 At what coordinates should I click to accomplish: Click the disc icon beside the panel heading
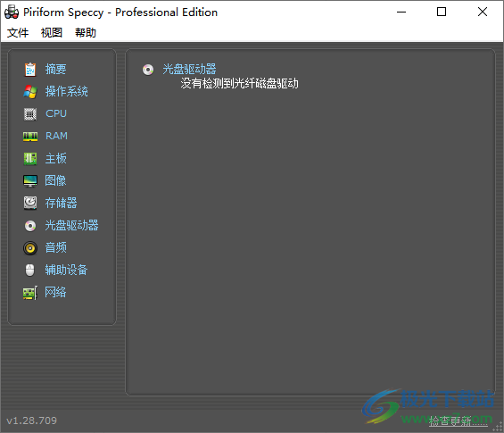148,70
